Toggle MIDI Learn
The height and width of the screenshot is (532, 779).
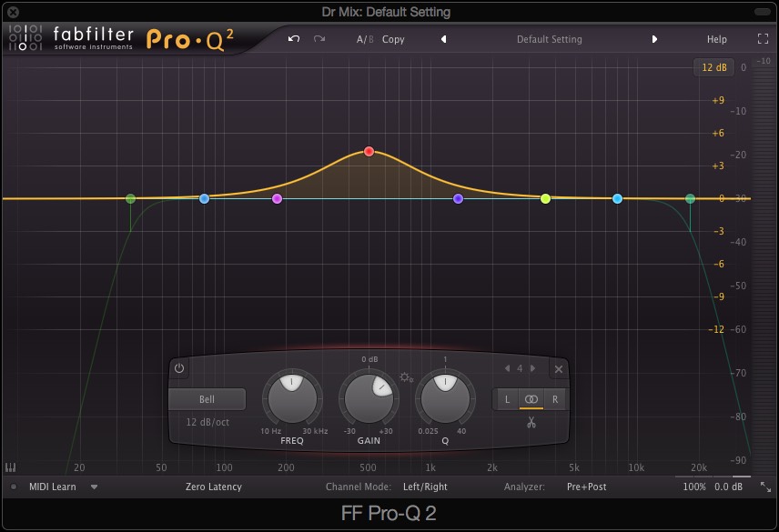(52, 487)
